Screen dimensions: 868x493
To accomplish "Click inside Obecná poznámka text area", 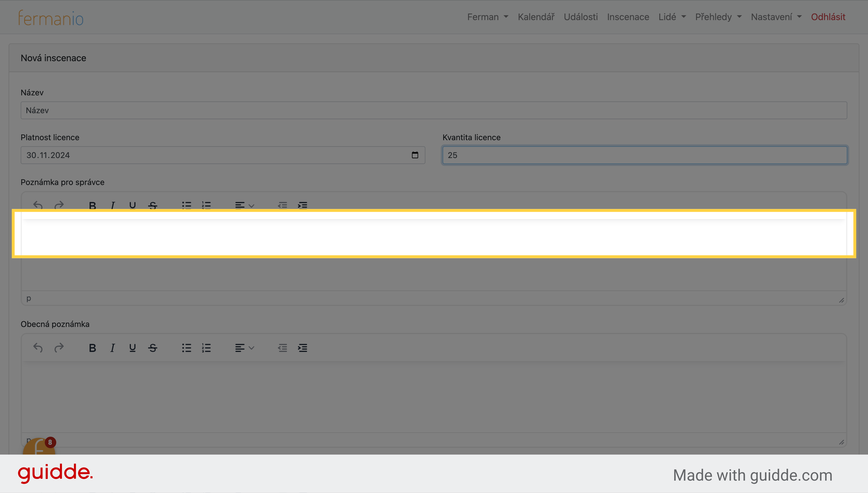I will coord(434,397).
